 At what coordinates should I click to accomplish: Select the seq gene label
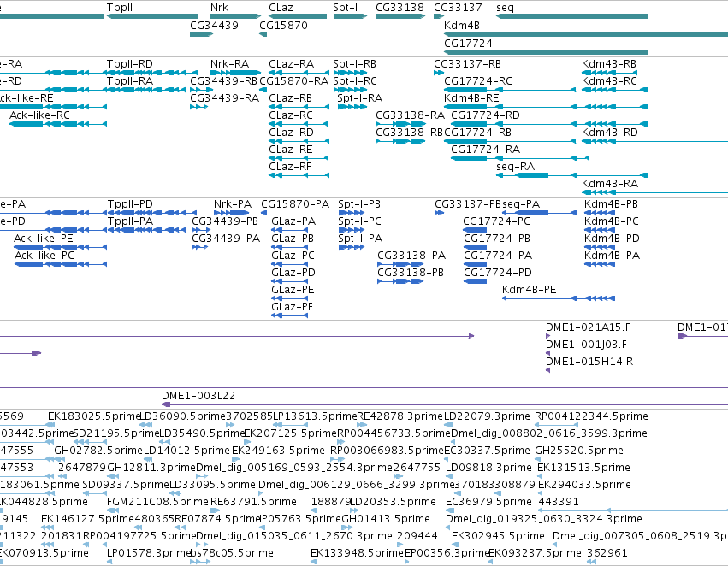(x=505, y=8)
